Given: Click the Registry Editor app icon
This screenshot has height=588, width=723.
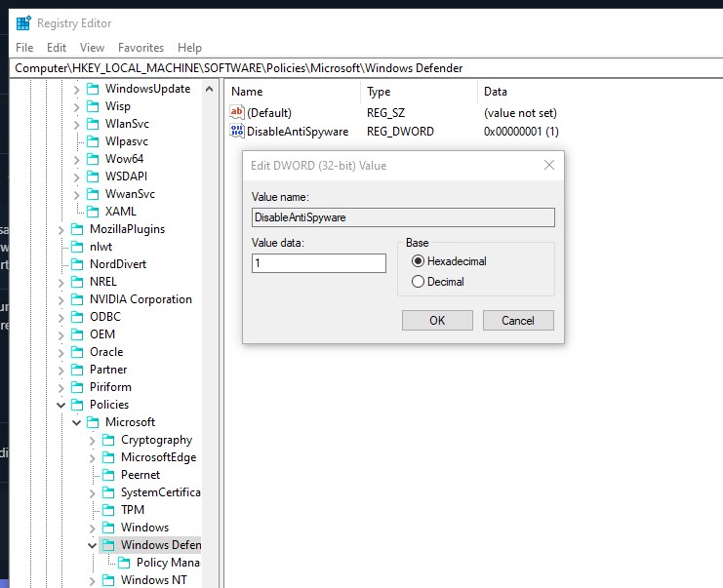Looking at the screenshot, I should click(x=23, y=23).
